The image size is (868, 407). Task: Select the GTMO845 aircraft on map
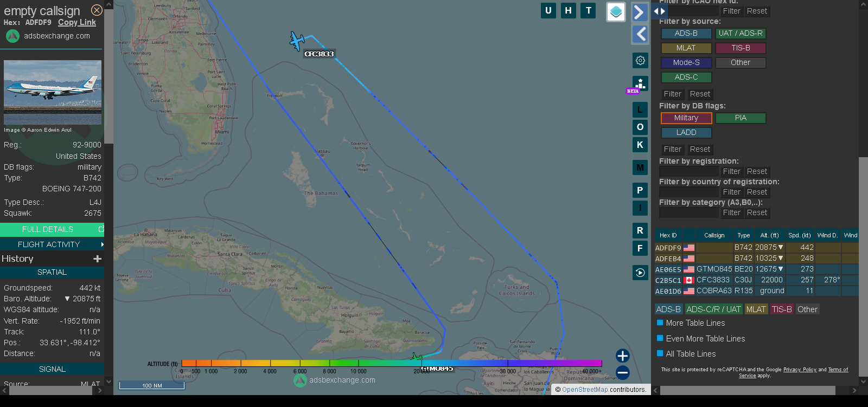point(416,358)
